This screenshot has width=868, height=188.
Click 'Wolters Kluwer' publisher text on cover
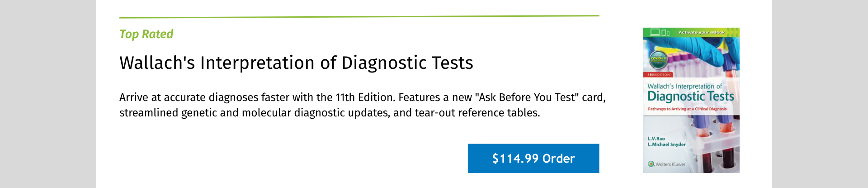point(670,164)
